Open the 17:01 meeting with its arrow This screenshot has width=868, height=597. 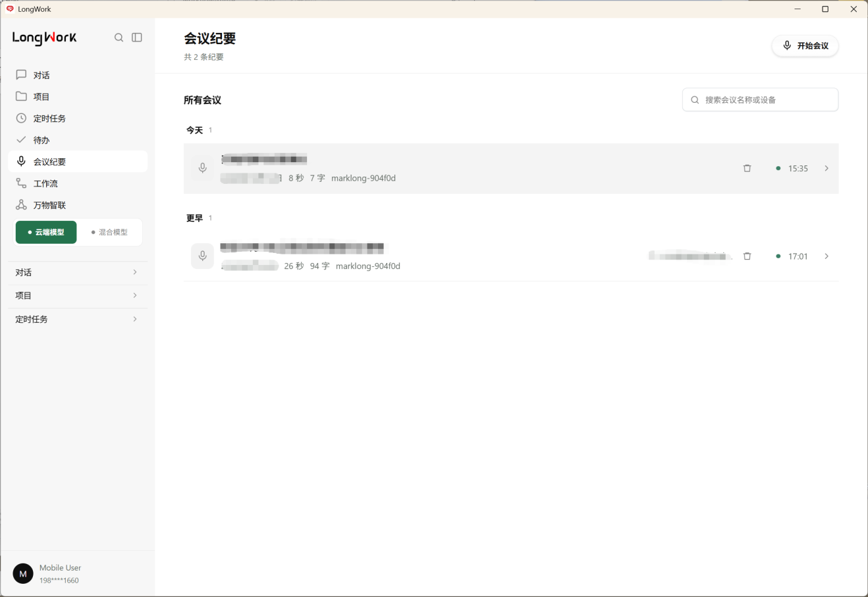click(x=827, y=256)
